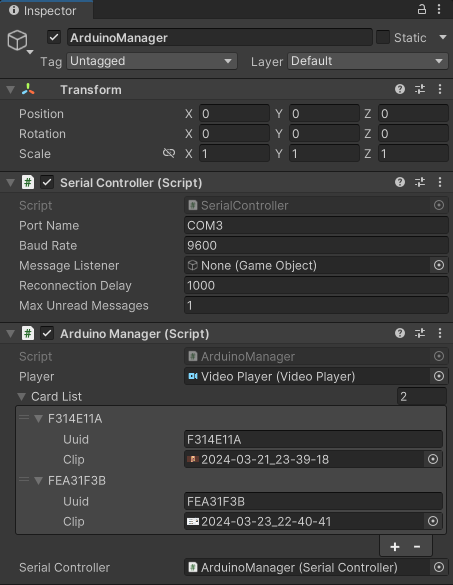The width and height of the screenshot is (453, 585).
Task: Open the GameObject icon selector cube
Action: tap(18, 40)
